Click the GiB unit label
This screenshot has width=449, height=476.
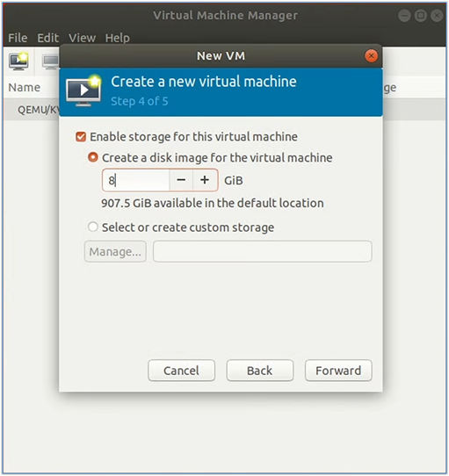[234, 180]
